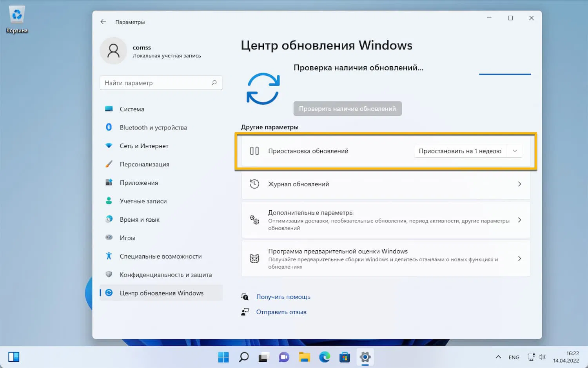The height and width of the screenshot is (368, 588).
Task: Open taskbar Search magnifier
Action: 244,357
